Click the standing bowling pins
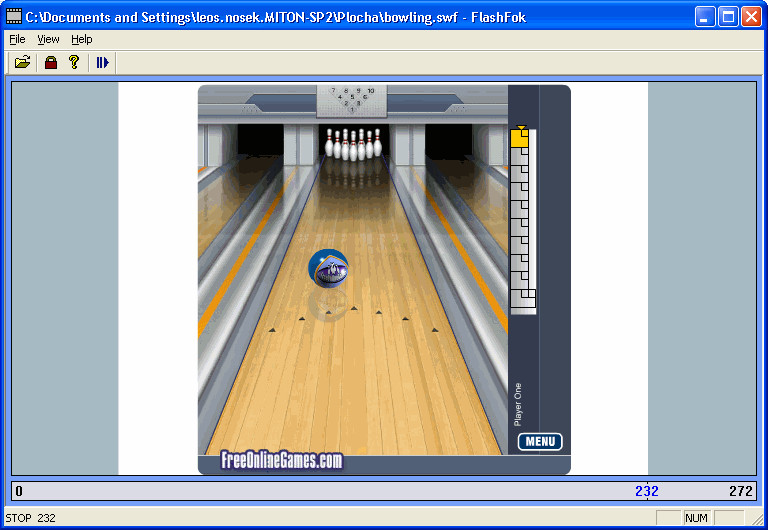The height and width of the screenshot is (530, 768). (354, 144)
